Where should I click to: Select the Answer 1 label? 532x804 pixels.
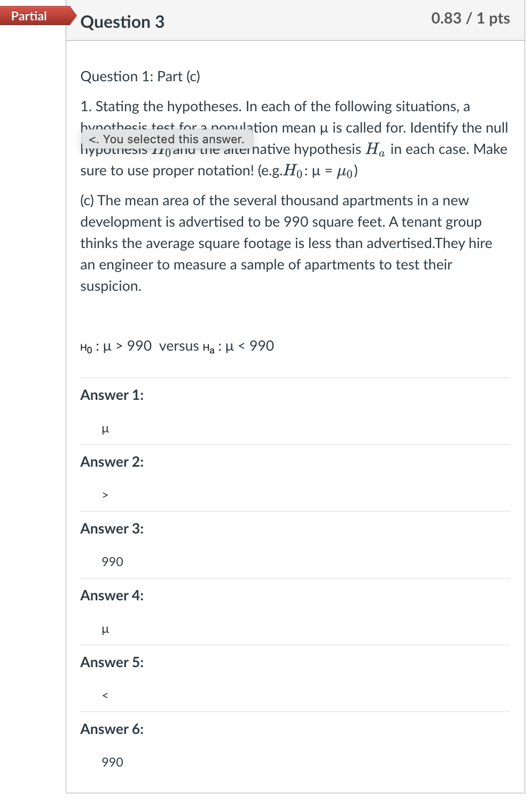tap(111, 395)
